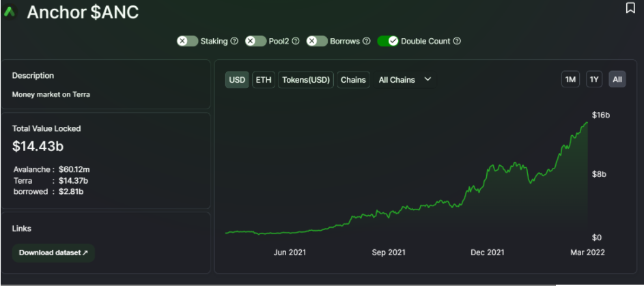This screenshot has width=644, height=286.
Task: Enable the Staking toggle
Action: [x=188, y=41]
